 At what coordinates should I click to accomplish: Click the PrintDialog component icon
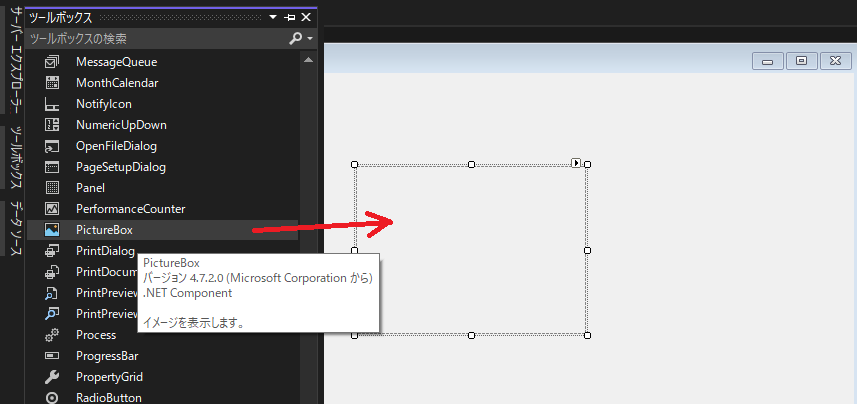click(x=52, y=251)
